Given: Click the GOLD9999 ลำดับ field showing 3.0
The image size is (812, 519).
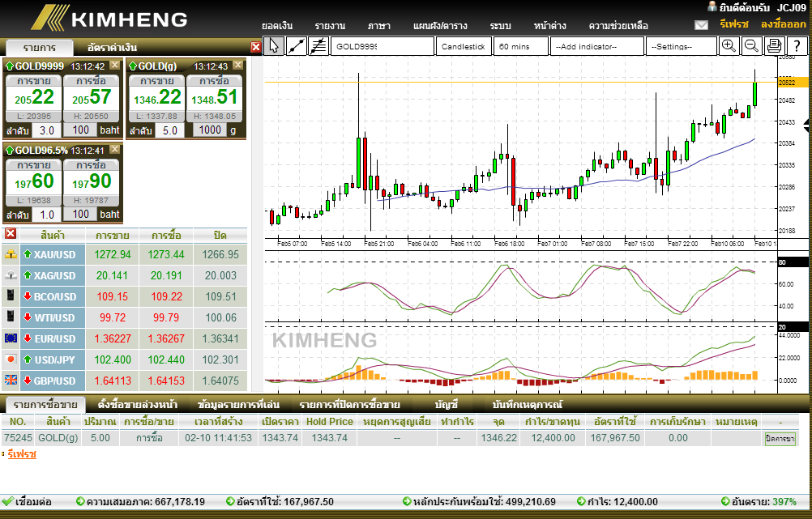Looking at the screenshot, I should point(47,130).
